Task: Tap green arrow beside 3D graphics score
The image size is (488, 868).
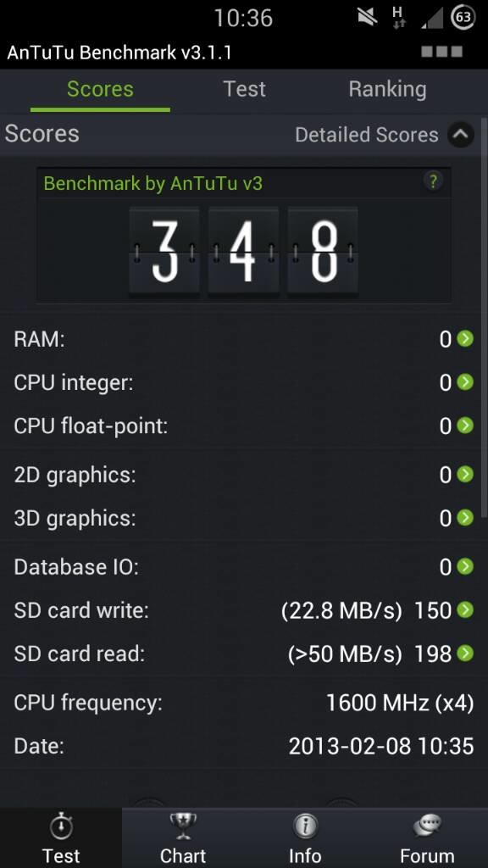Action: tap(465, 518)
